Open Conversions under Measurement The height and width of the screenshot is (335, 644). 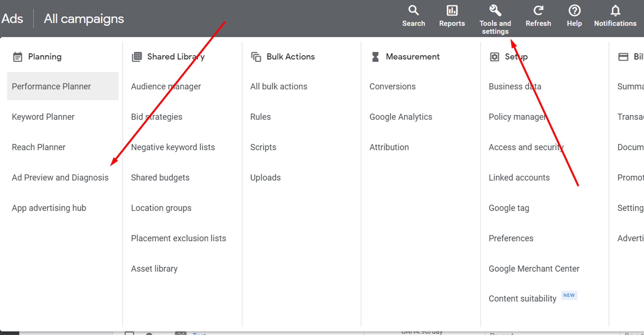tap(392, 86)
